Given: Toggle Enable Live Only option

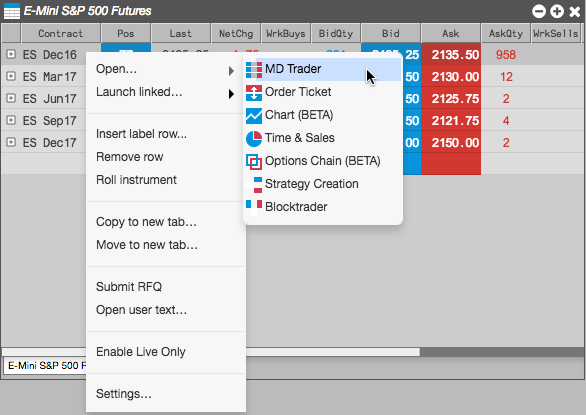Looking at the screenshot, I should [x=141, y=352].
